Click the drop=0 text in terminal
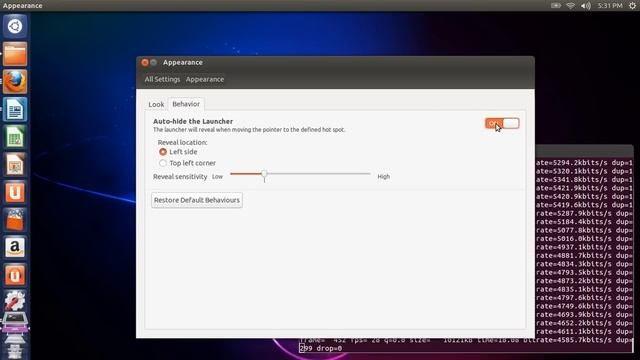 (x=329, y=349)
